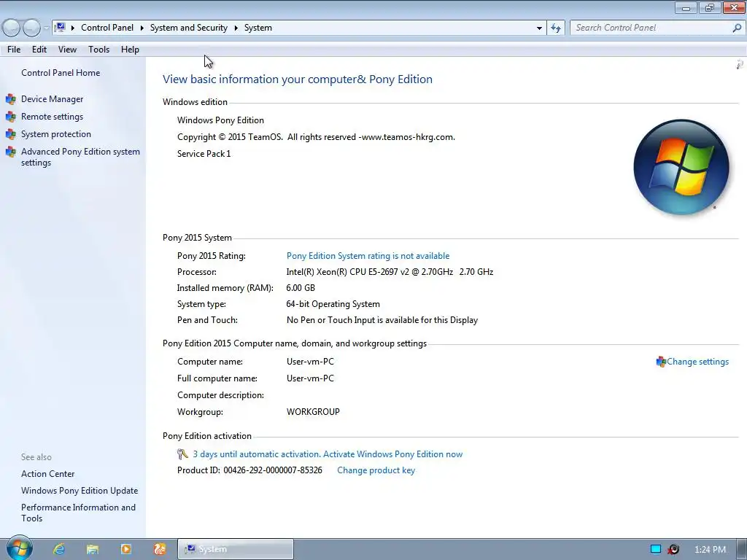This screenshot has width=747, height=560.
Task: Click the System protection shield icon
Action: coord(10,134)
